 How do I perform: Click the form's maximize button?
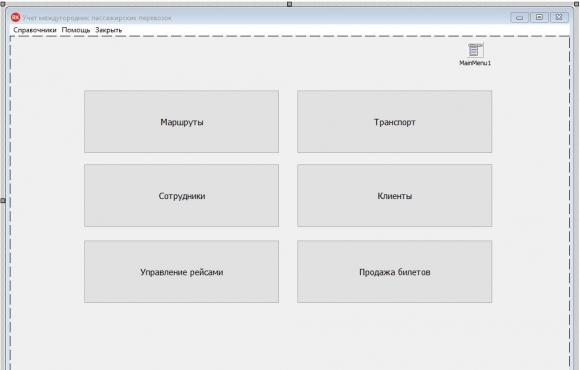pos(539,17)
